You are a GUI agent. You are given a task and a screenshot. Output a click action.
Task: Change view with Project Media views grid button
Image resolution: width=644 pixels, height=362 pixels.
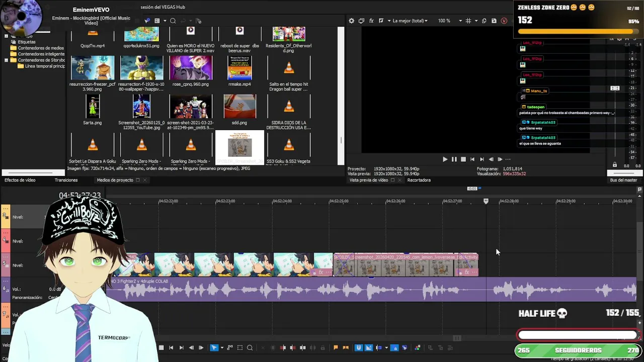157,21
